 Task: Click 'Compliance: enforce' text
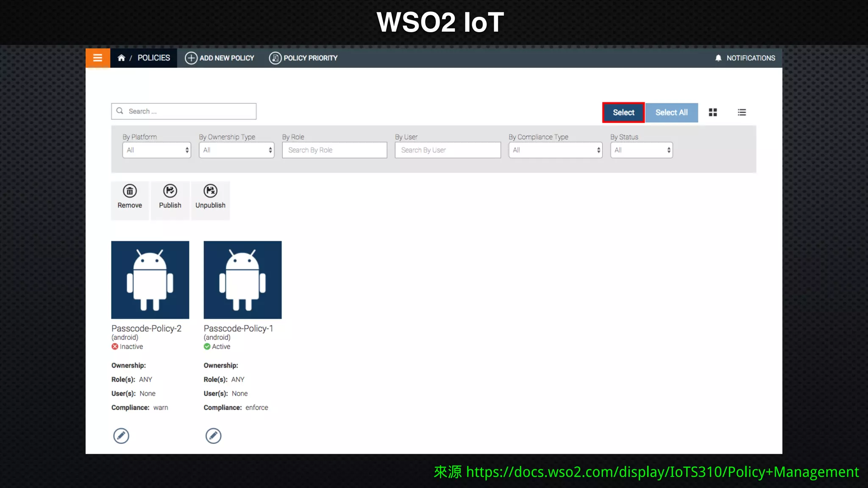tap(236, 408)
